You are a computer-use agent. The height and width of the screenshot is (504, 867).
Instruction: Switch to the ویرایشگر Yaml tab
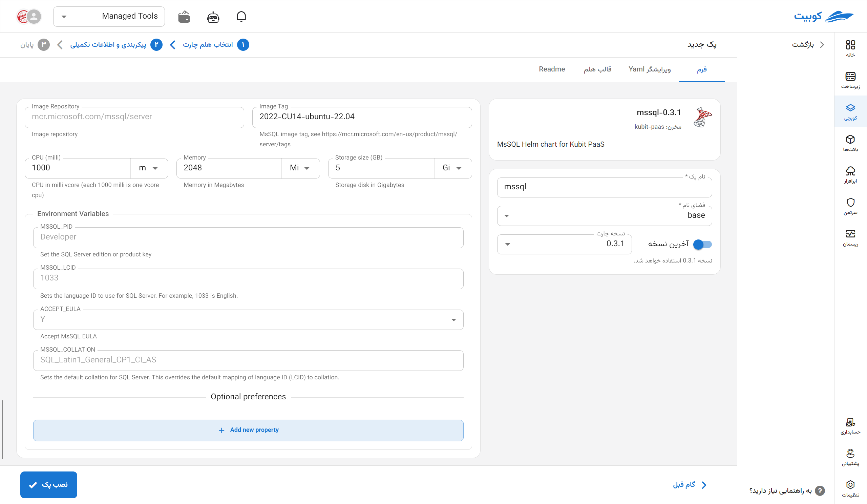click(650, 69)
